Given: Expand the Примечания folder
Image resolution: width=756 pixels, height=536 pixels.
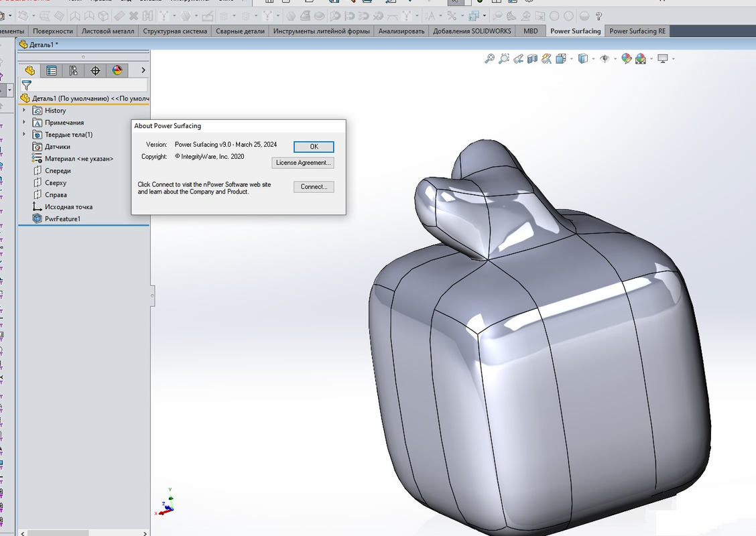Looking at the screenshot, I should [x=24, y=123].
